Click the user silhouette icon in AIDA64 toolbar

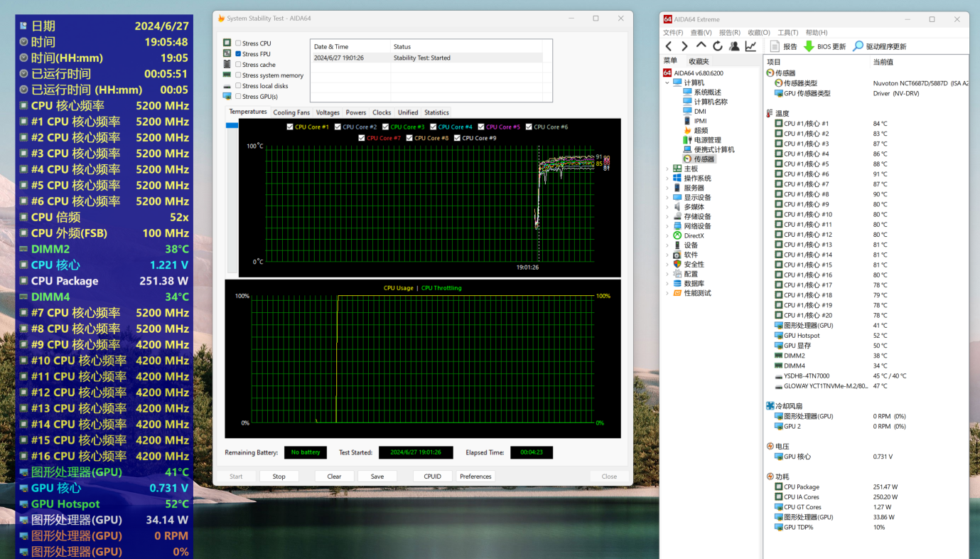pos(734,46)
